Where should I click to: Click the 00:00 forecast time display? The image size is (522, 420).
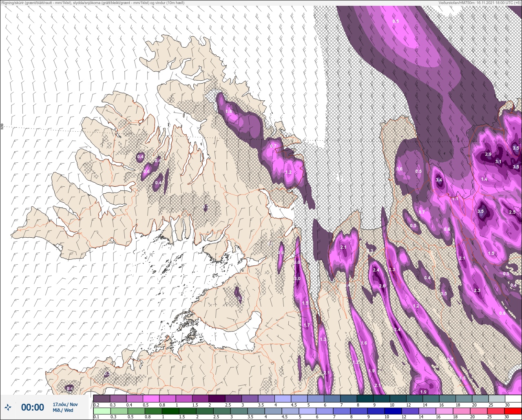(33, 407)
